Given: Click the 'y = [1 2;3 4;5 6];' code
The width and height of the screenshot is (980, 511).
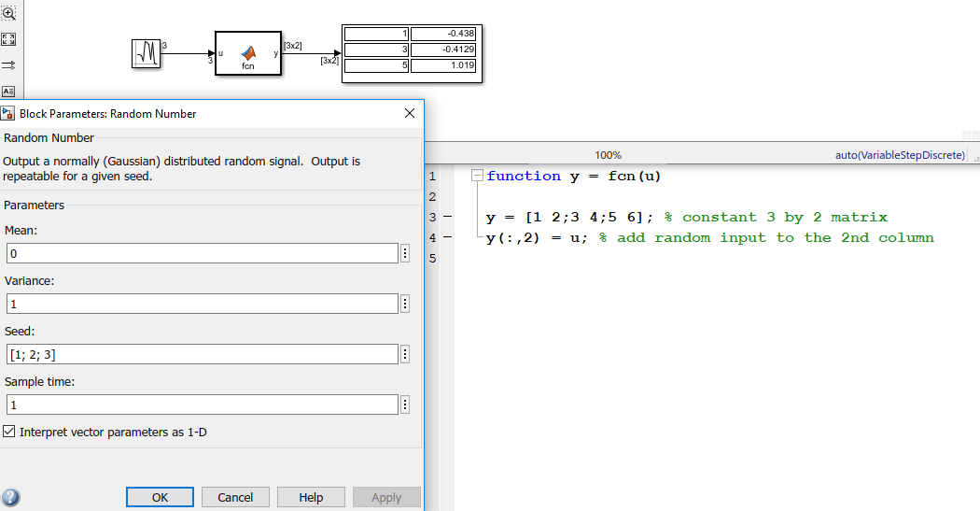Looking at the screenshot, I should [x=569, y=217].
